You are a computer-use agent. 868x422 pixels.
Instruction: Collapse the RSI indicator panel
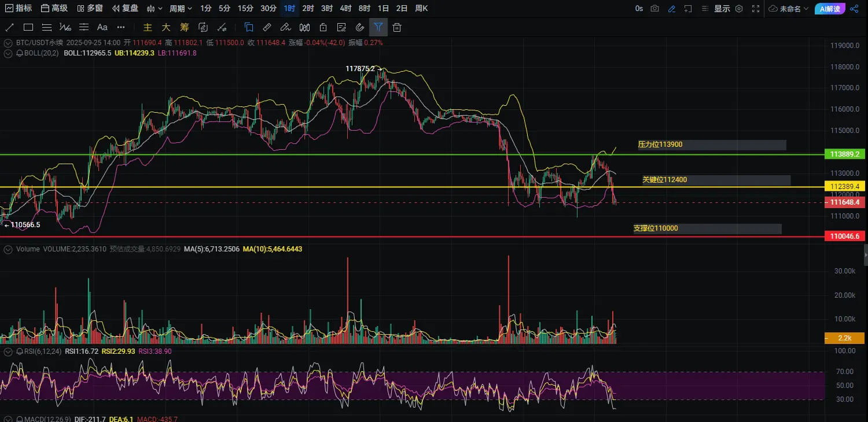point(8,351)
